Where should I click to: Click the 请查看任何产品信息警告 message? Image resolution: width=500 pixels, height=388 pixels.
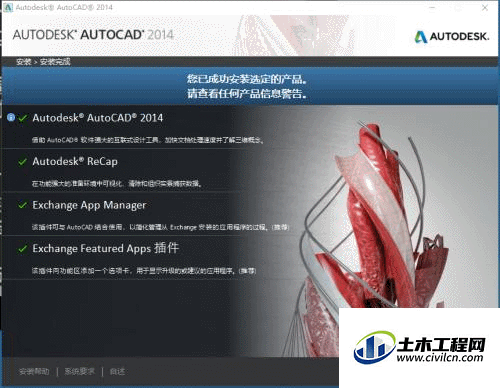click(x=247, y=94)
